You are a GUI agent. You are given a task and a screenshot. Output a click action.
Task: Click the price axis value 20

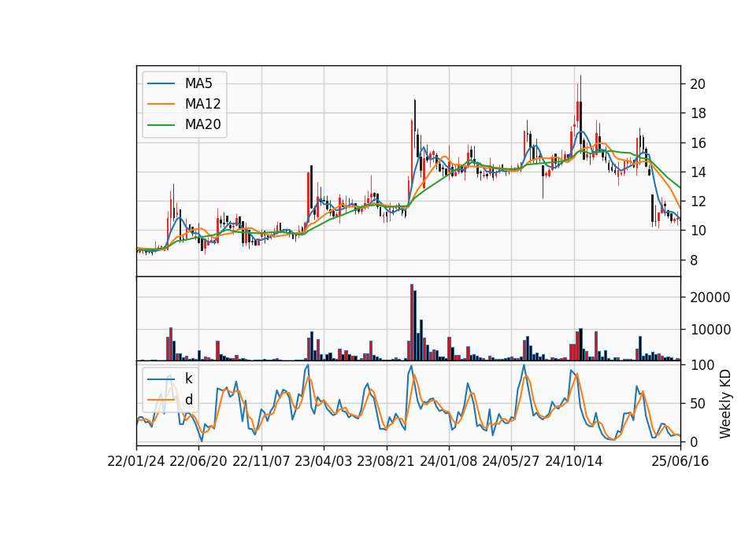tap(698, 84)
